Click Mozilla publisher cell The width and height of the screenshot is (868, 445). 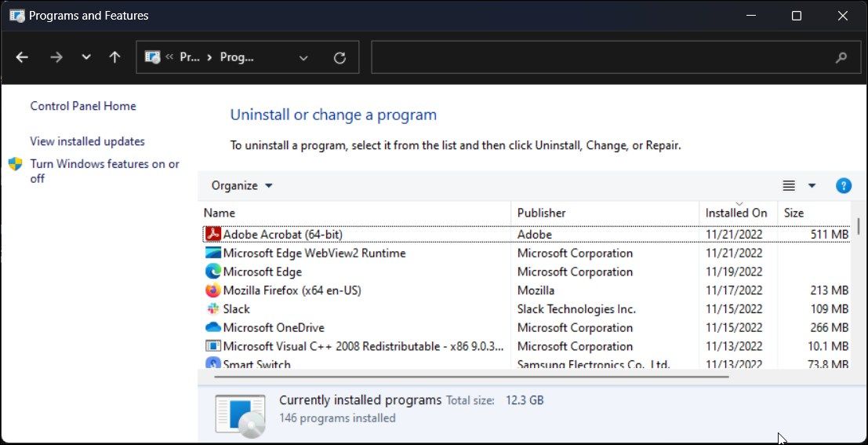[536, 290]
